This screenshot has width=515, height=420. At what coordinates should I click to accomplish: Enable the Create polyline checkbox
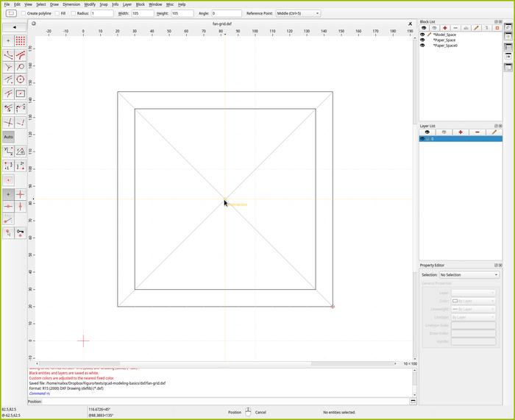[23, 13]
